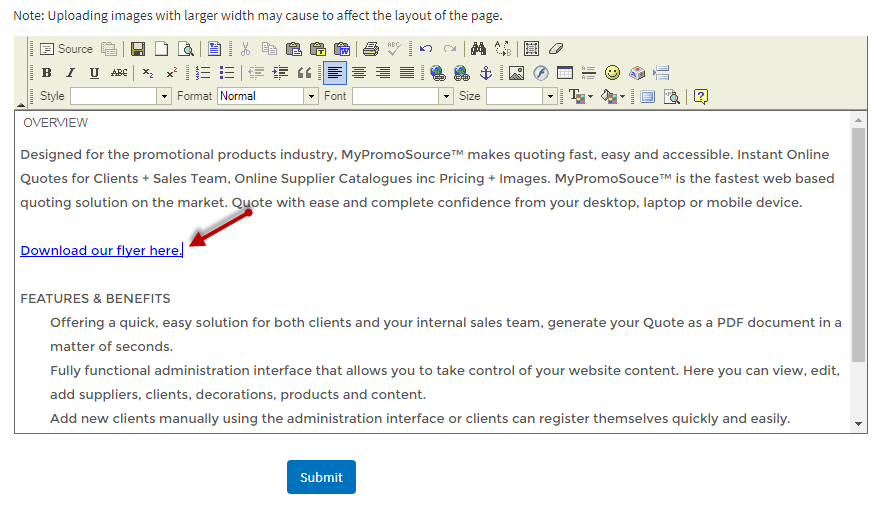Image resolution: width=875 pixels, height=505 pixels.
Task: Click the Print icon
Action: pos(371,49)
